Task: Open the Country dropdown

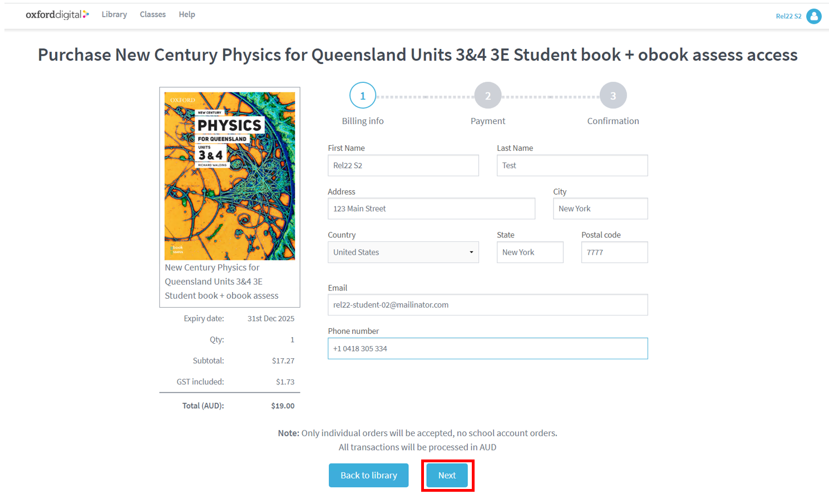Action: [403, 252]
